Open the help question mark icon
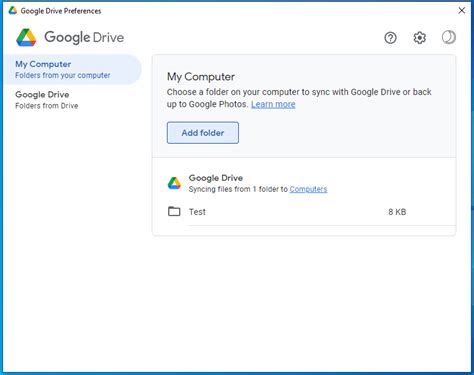474x375 pixels. 390,38
